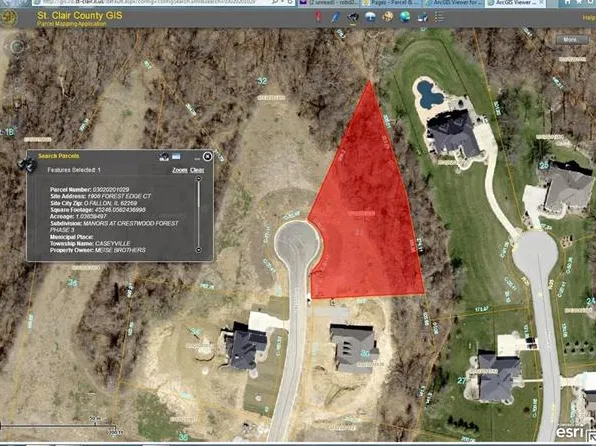Screen dimensions: 596x446
Task: Open the More dropdown on the map
Action: [572, 40]
